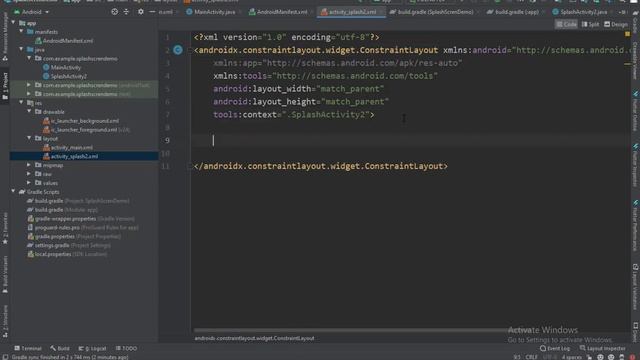
Task: Click the yellow inspection warning indicator
Action: click(x=627, y=35)
